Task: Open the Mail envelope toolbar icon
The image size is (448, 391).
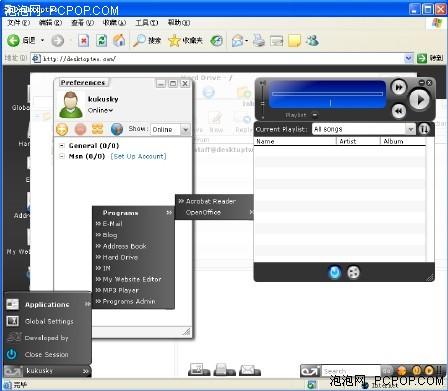Action: (238, 41)
